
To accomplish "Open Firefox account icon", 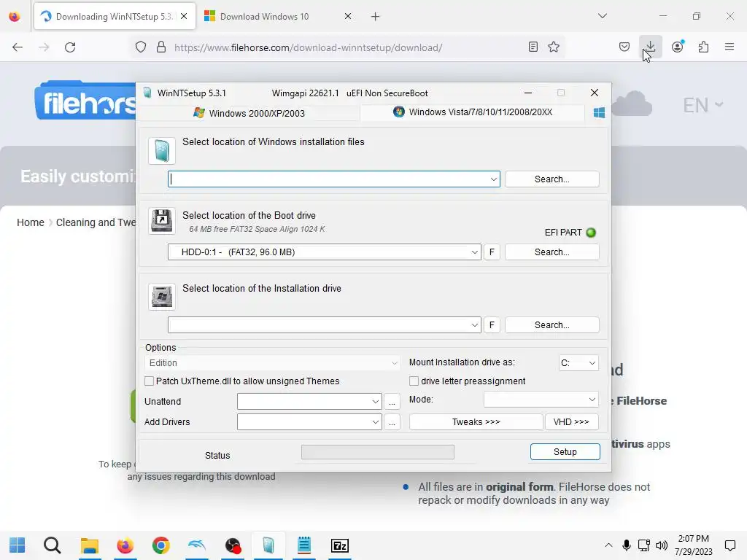I will [678, 47].
